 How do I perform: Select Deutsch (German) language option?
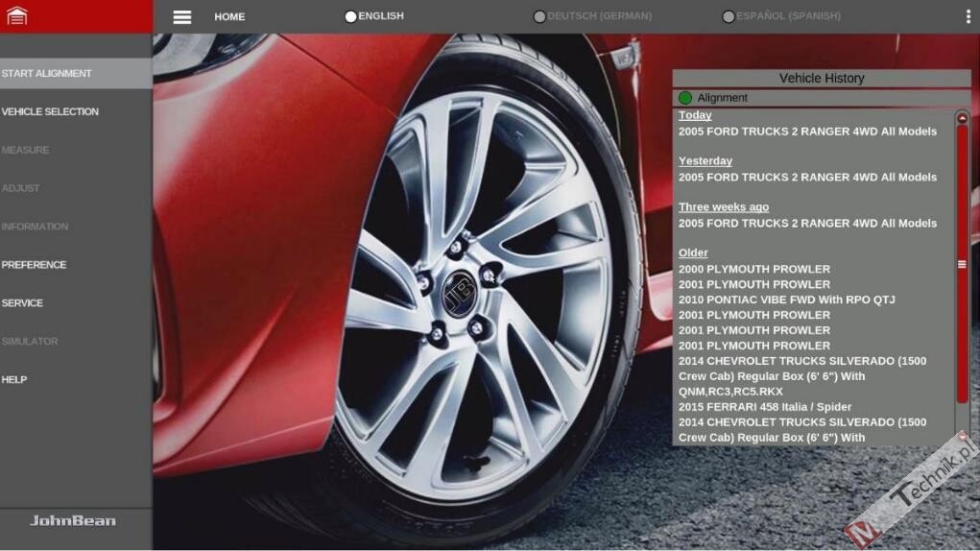pyautogui.click(x=592, y=16)
